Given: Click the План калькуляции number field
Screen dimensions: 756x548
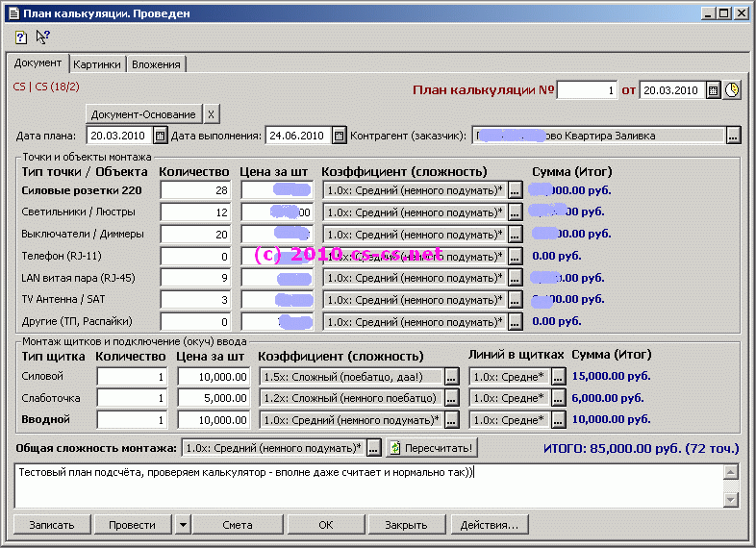Looking at the screenshot, I should point(587,90).
